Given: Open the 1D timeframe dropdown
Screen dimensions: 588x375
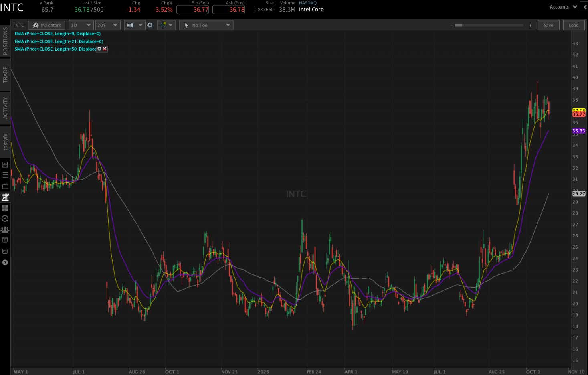Looking at the screenshot, I should (81, 25).
